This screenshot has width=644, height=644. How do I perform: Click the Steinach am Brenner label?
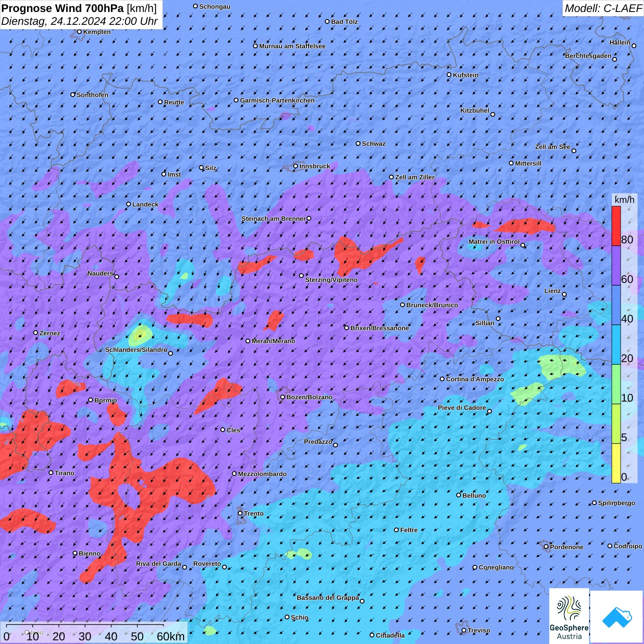coord(273,218)
